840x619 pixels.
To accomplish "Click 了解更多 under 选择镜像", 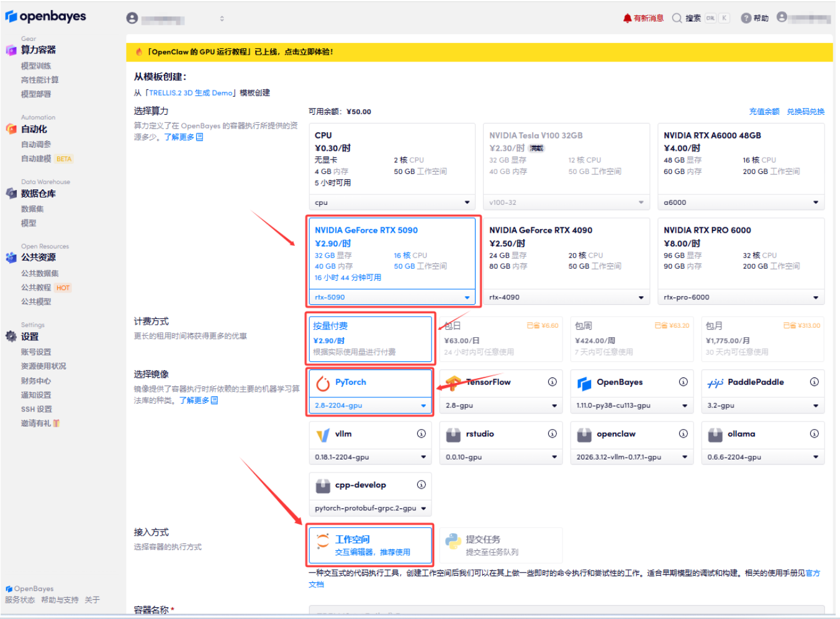I will coord(199,400).
